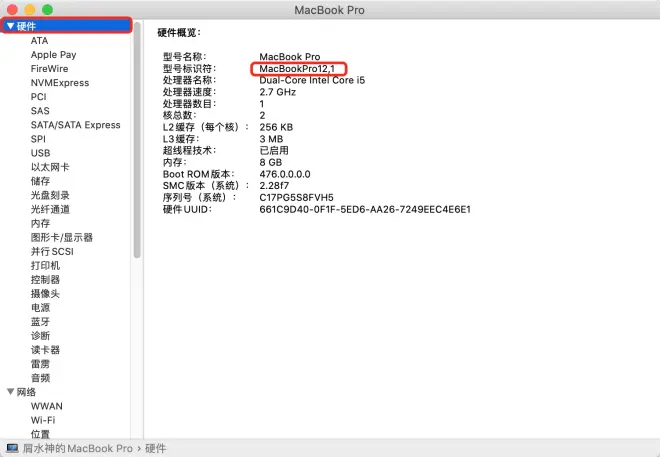Click the processor speed 2.7 GHz
The height and width of the screenshot is (457, 660).
277,92
